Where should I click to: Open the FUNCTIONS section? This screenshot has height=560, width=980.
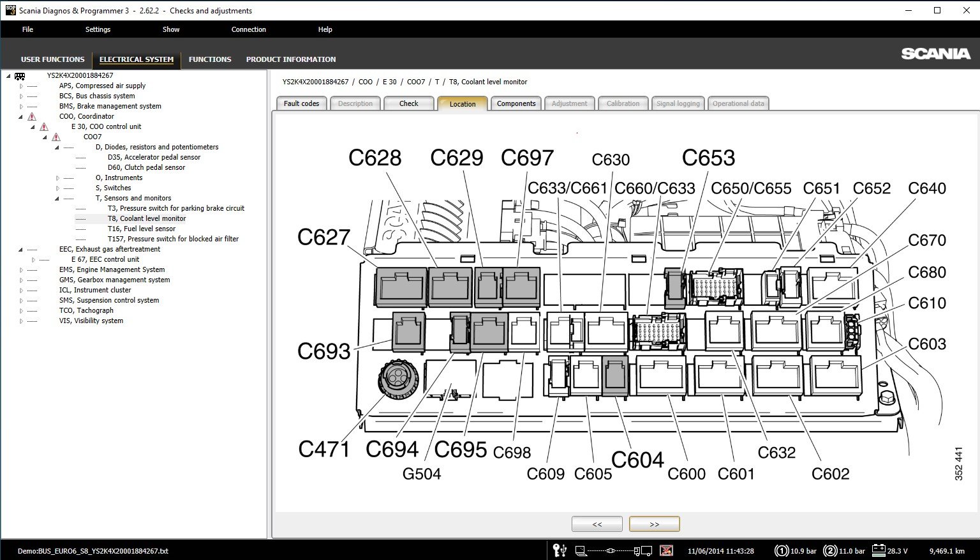[210, 59]
